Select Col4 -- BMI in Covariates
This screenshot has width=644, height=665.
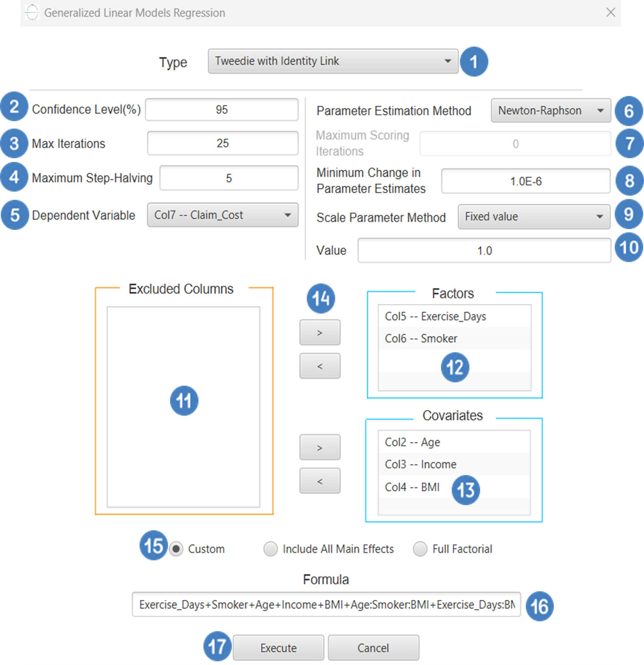pos(454,487)
